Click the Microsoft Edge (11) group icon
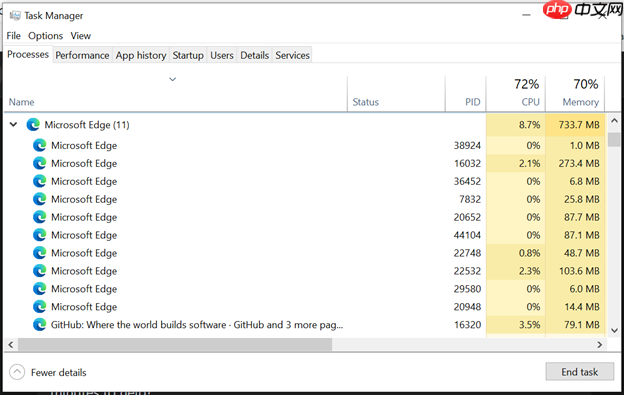Viewport: 624px width, 395px height. pos(33,125)
